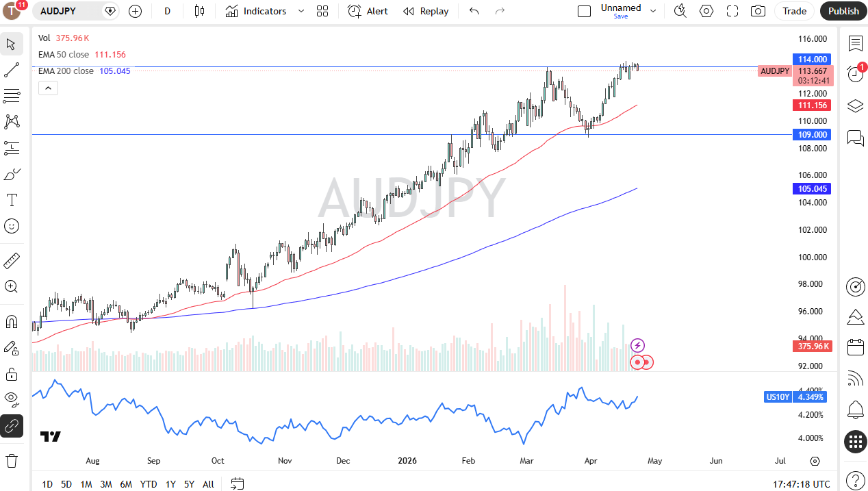Select the Text annotation tool
The width and height of the screenshot is (868, 491).
[11, 200]
